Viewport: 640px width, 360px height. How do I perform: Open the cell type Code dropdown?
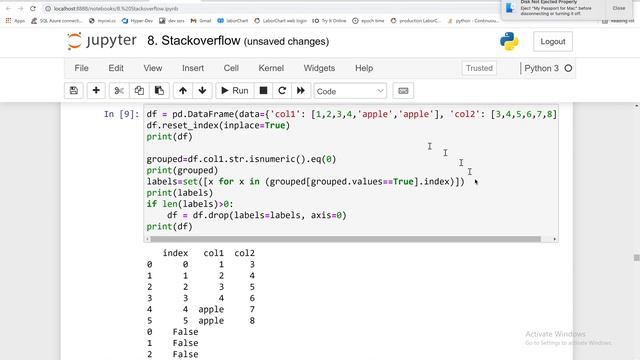[x=350, y=91]
